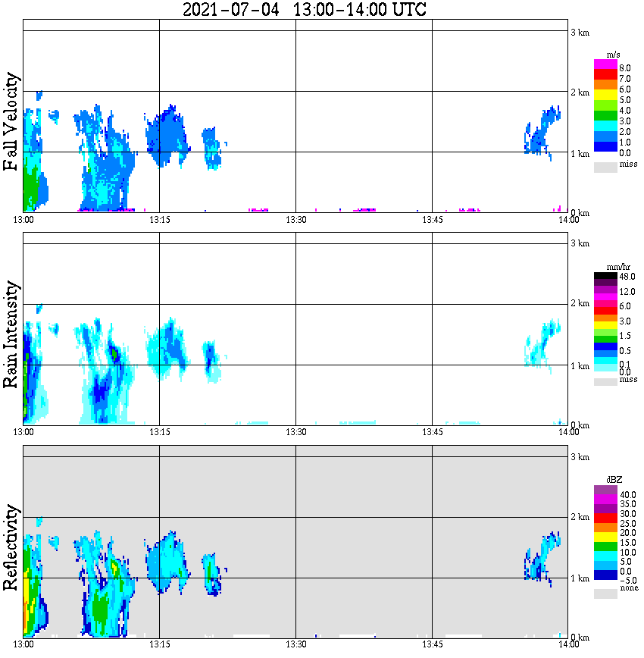This screenshot has width=644, height=658.
Task: Click the light green 4.0 m/s swatch
Action: coord(605,105)
